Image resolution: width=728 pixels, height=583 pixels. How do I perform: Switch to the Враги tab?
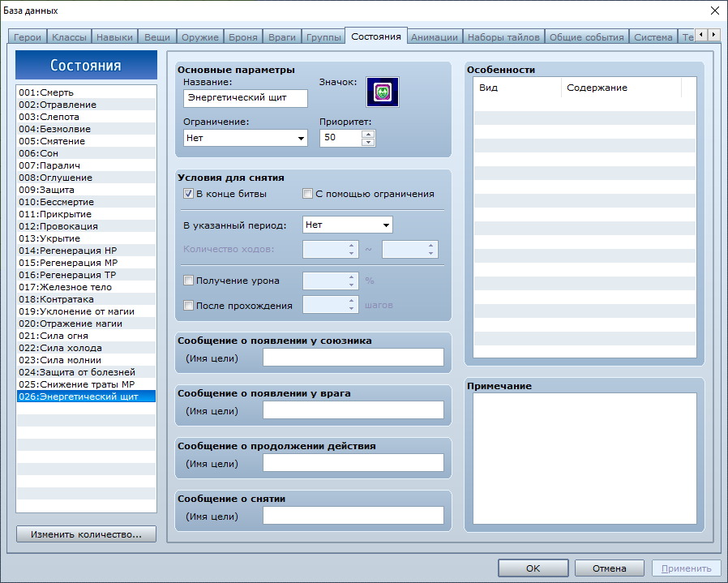pos(282,37)
